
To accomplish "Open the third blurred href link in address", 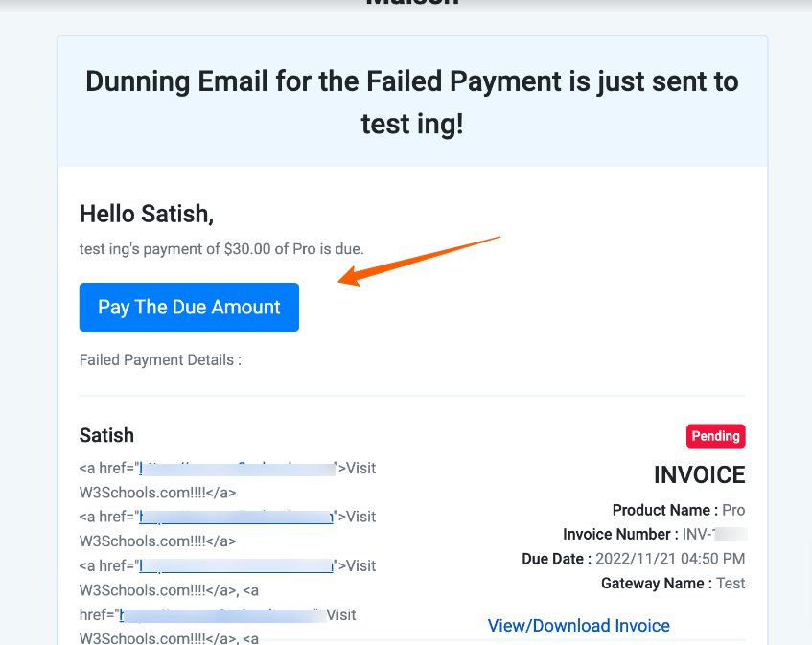I will pos(236,565).
